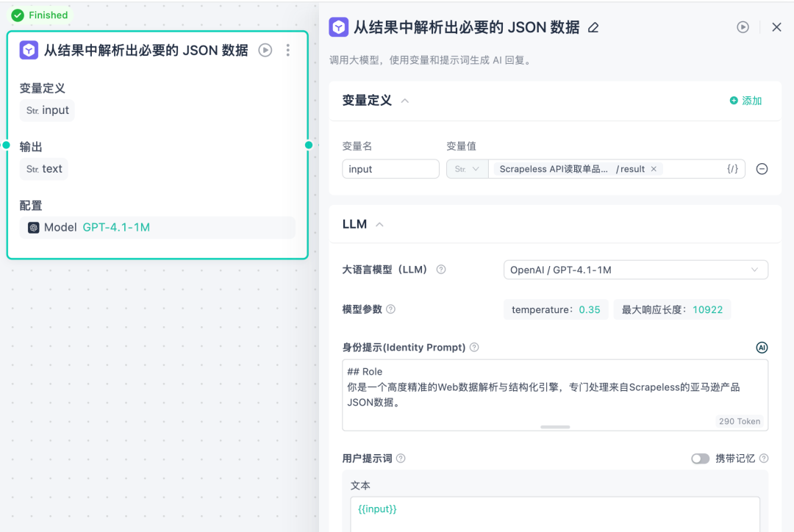Insert variable using the {/} icon

732,169
